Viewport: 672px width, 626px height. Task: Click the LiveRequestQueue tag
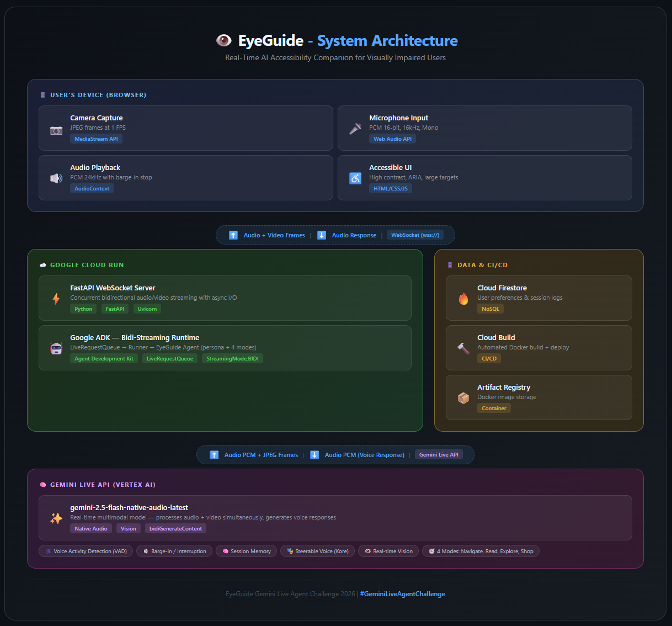pyautogui.click(x=170, y=359)
